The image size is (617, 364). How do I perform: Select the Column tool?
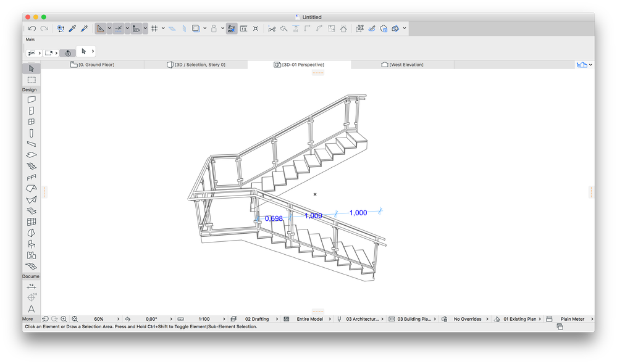click(x=31, y=133)
